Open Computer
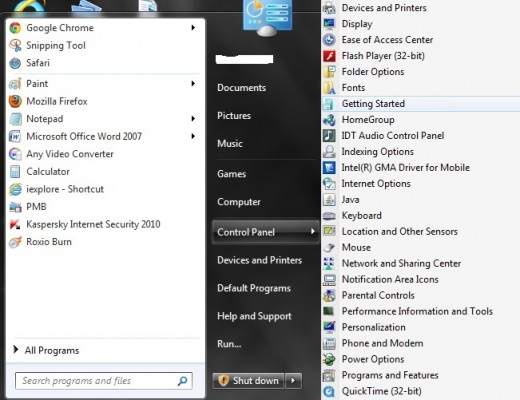Image resolution: width=520 pixels, height=400 pixels. [239, 202]
